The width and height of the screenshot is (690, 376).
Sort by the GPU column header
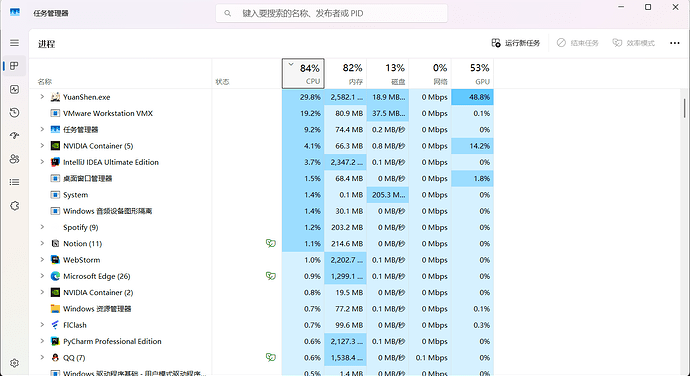click(472, 74)
